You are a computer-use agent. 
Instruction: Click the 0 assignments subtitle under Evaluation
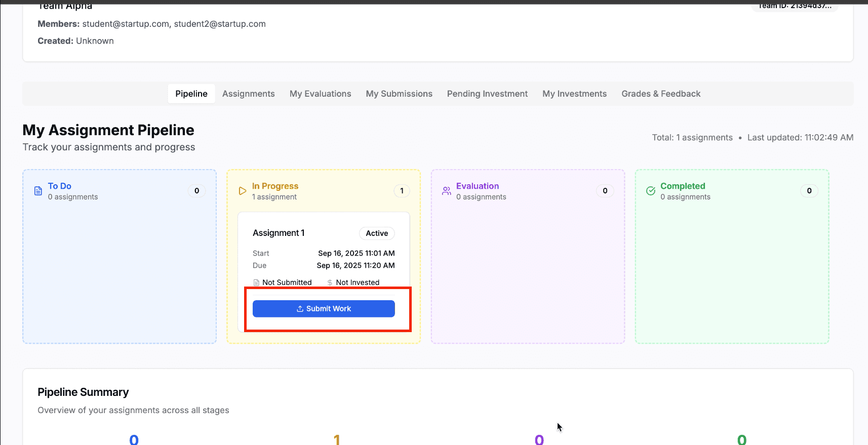click(x=481, y=197)
